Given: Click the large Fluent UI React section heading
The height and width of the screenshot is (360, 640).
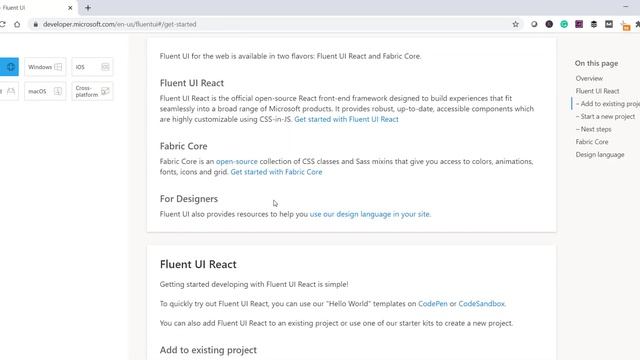Looking at the screenshot, I should (198, 264).
